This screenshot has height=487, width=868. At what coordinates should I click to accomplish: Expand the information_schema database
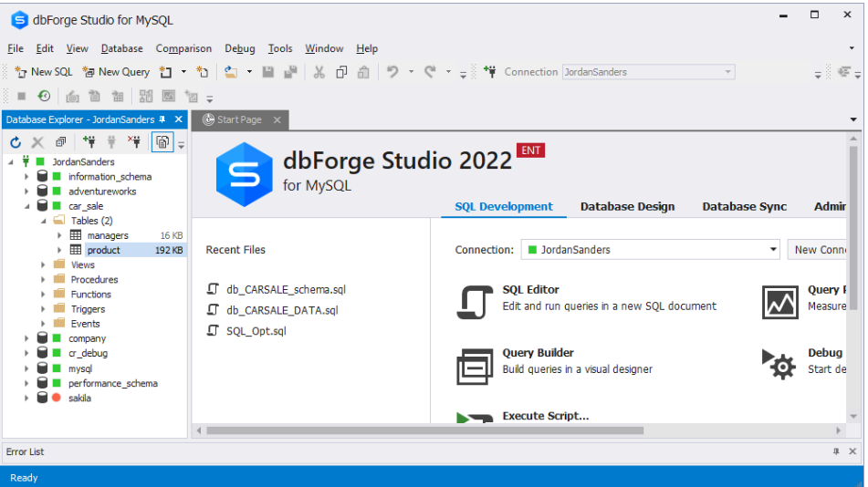tap(26, 177)
